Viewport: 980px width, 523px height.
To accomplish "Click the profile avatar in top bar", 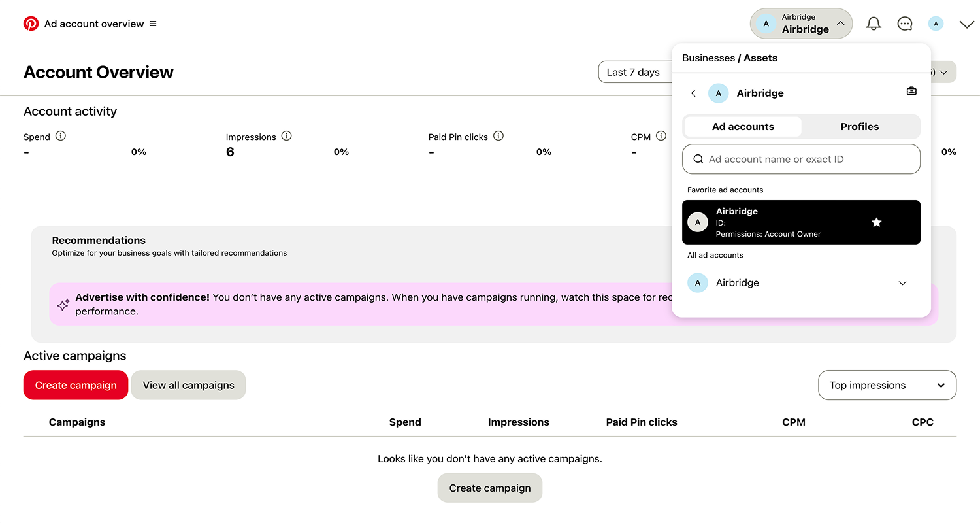I will 936,24.
